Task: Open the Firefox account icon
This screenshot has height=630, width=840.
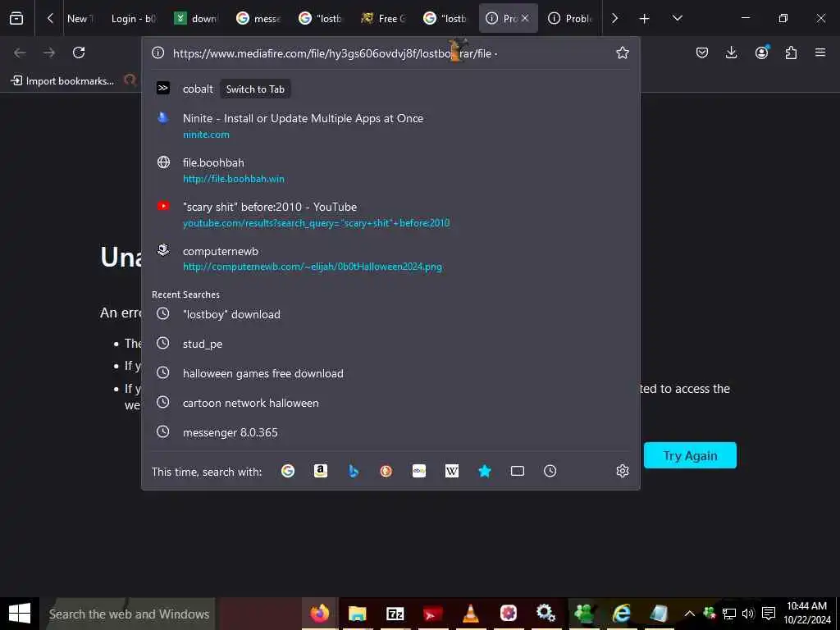Action: click(x=761, y=52)
